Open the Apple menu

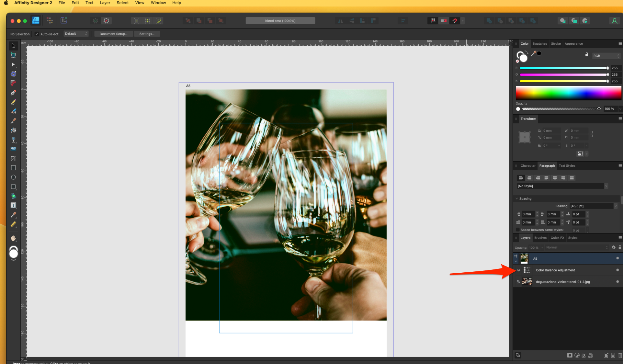tap(6, 3)
